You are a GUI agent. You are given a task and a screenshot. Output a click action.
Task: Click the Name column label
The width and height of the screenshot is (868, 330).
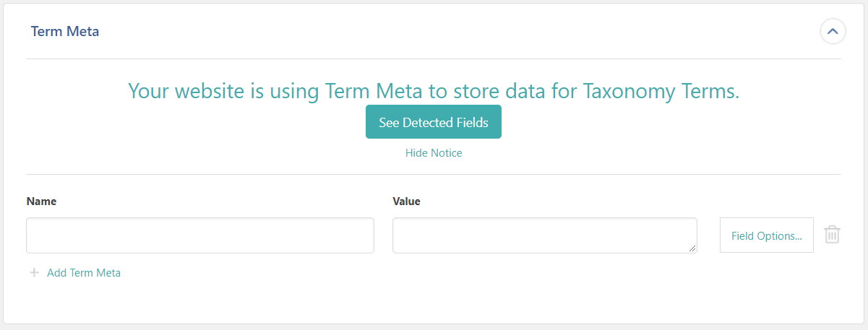41,201
